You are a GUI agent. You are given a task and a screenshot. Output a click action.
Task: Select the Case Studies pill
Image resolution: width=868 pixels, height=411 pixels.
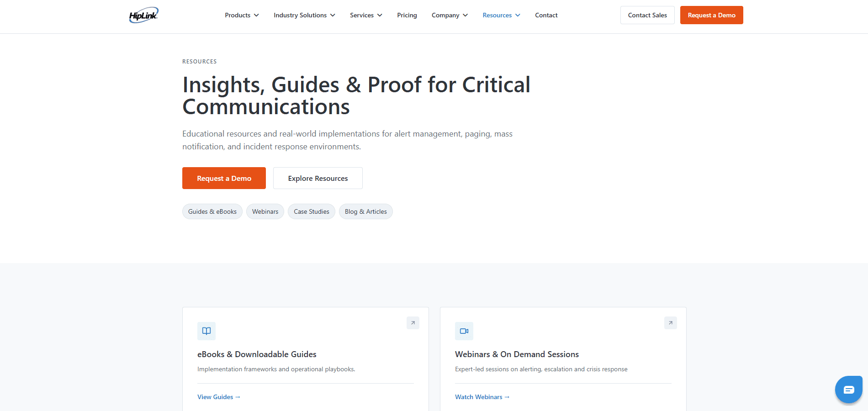coord(312,211)
